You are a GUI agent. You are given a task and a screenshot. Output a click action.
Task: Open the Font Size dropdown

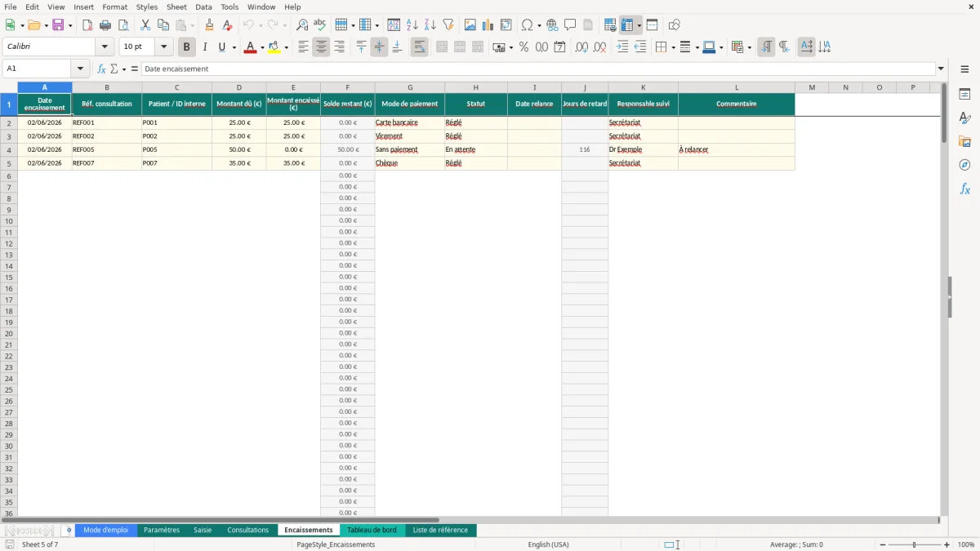(x=163, y=47)
